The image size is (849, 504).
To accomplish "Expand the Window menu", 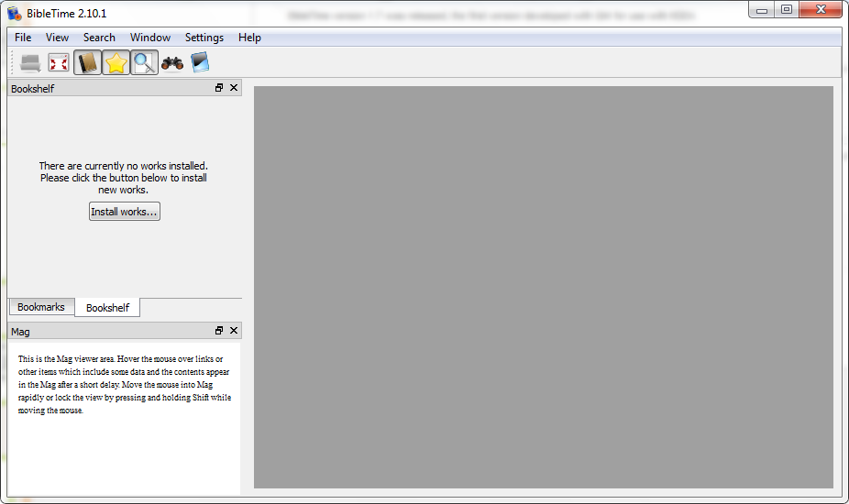I will click(x=150, y=38).
